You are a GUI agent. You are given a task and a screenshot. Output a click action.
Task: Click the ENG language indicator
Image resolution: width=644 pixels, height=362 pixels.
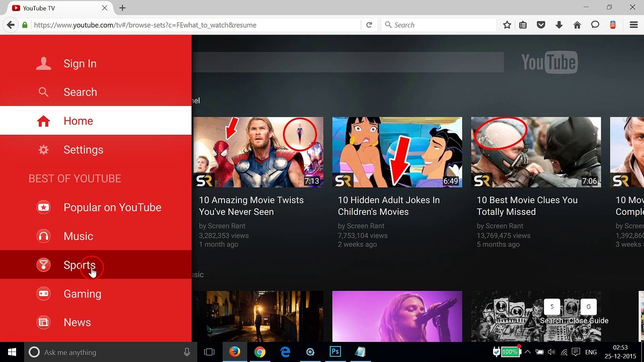click(x=591, y=352)
